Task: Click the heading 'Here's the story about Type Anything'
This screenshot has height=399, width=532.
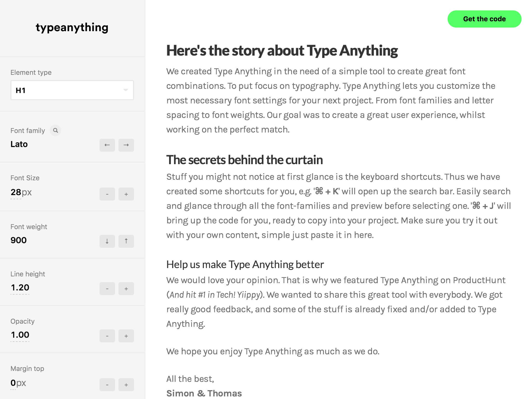Action: tap(282, 50)
